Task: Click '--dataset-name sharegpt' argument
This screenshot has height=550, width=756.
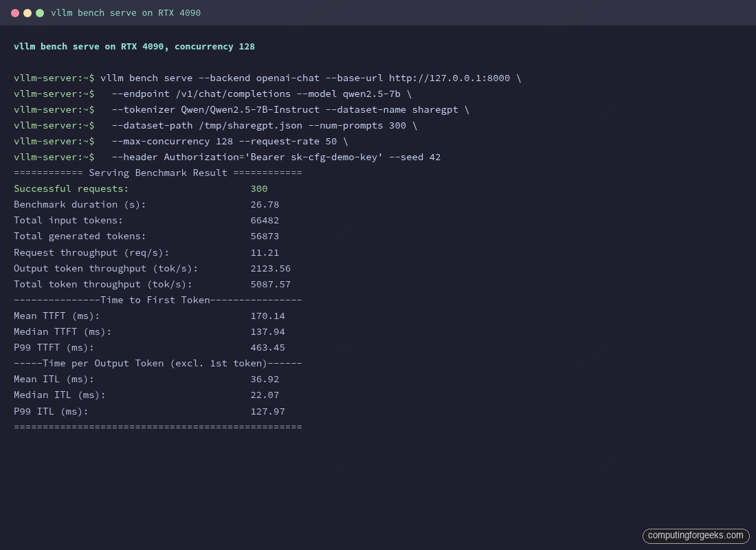Action: pyautogui.click(x=392, y=109)
